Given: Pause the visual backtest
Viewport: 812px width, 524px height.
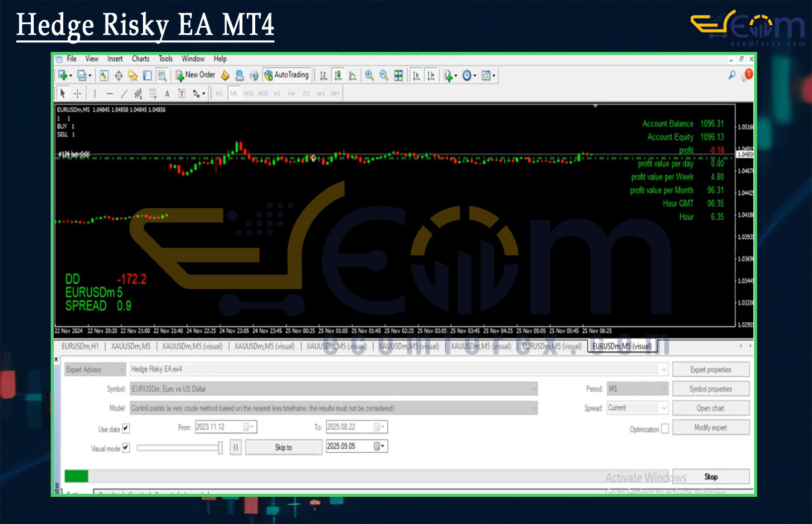Looking at the screenshot, I should coord(235,447).
